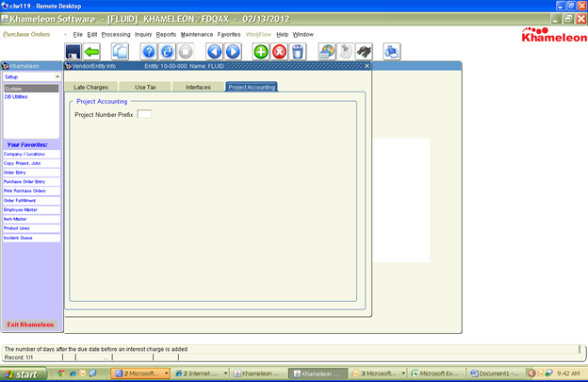Open the Help menu
Viewport: 588px width, 382px height.
coord(283,35)
